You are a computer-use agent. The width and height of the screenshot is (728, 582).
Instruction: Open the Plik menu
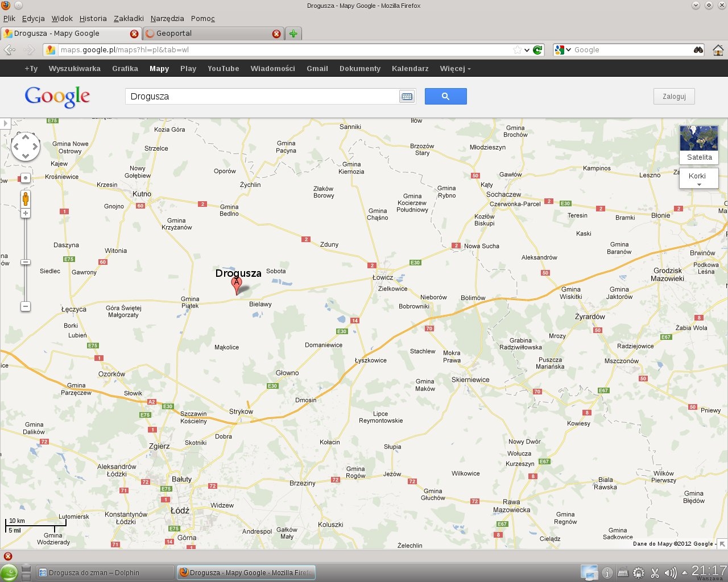point(9,18)
